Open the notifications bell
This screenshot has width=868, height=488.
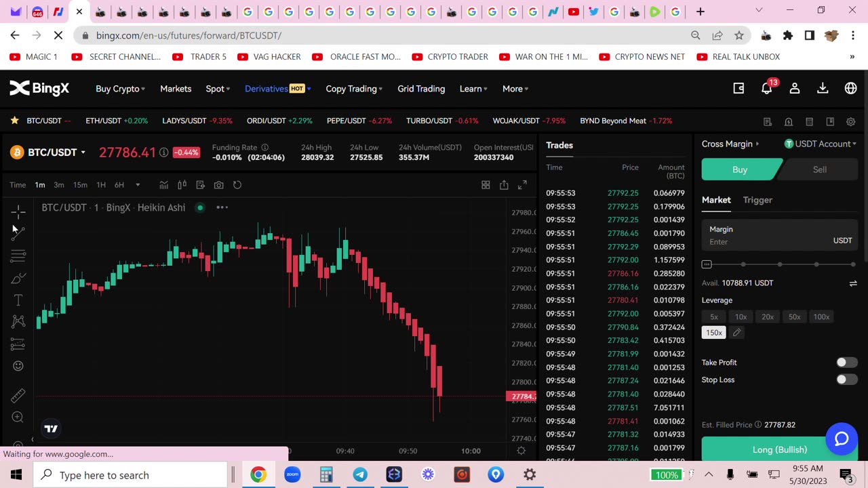[x=767, y=88]
